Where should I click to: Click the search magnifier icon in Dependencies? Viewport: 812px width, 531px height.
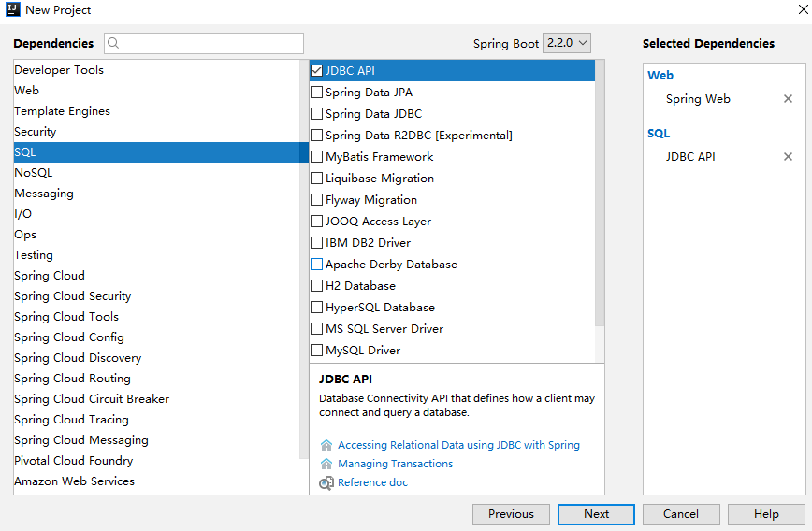tap(113, 43)
